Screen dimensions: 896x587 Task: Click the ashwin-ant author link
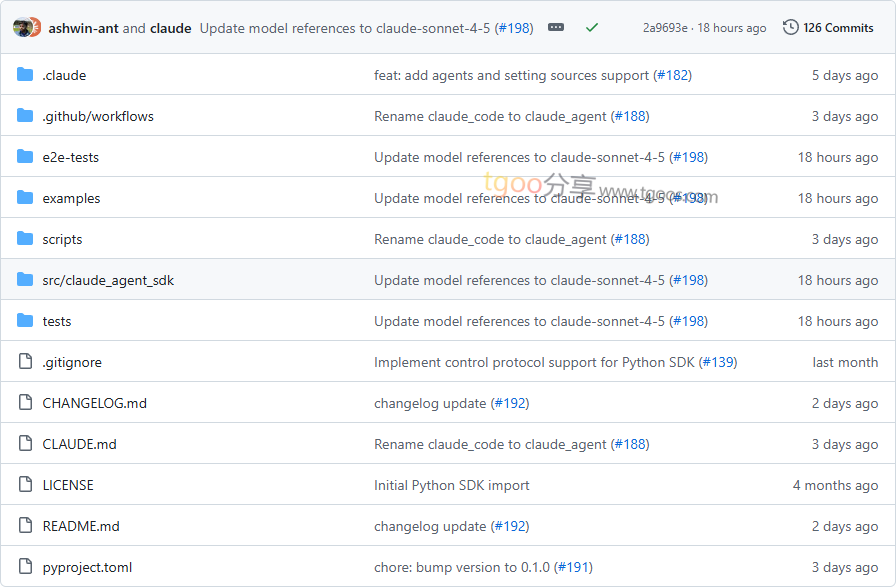point(83,28)
